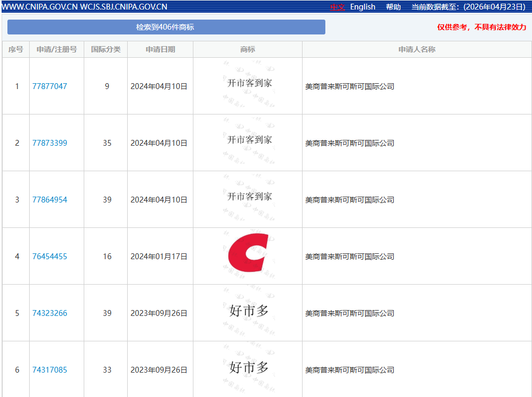The image size is (532, 397).
Task: Open trademark registration 74323266
Action: pyautogui.click(x=49, y=313)
